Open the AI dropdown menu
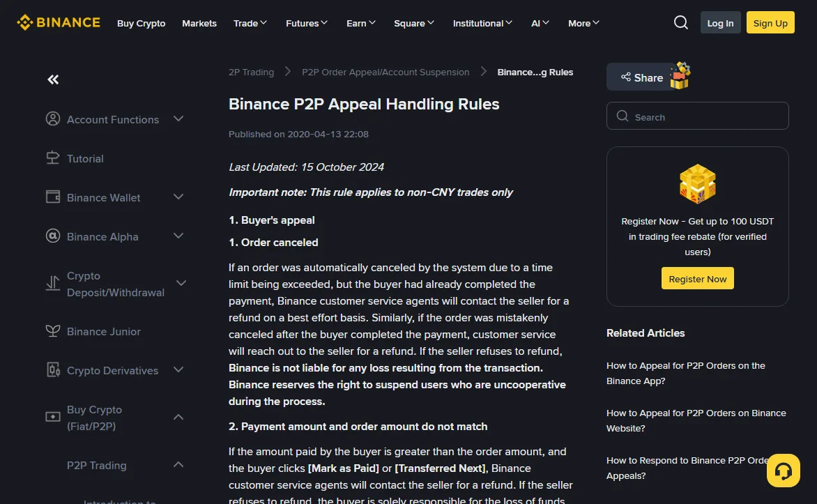Image resolution: width=817 pixels, height=504 pixels. click(540, 23)
